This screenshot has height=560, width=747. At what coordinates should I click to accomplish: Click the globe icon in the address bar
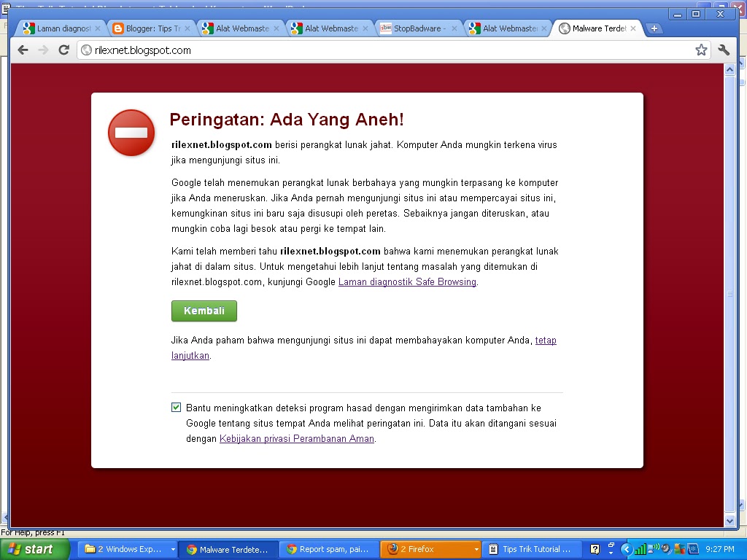click(x=86, y=50)
